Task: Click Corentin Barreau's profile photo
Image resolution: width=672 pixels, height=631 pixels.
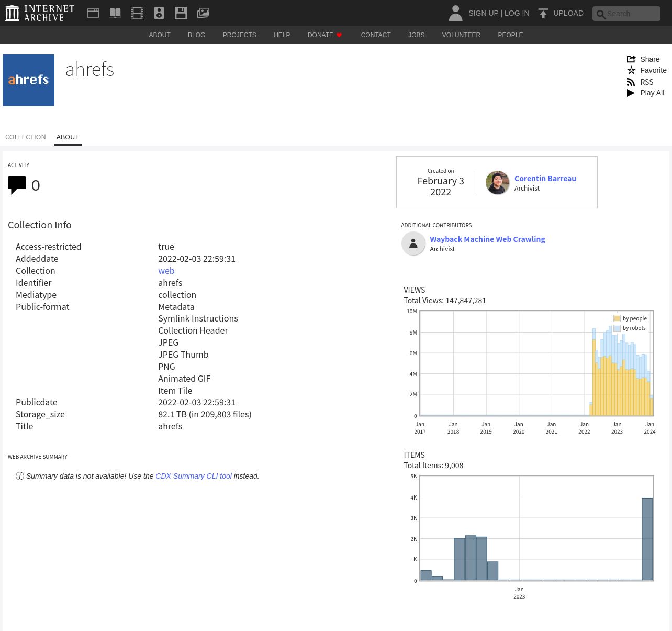Action: [x=498, y=183]
